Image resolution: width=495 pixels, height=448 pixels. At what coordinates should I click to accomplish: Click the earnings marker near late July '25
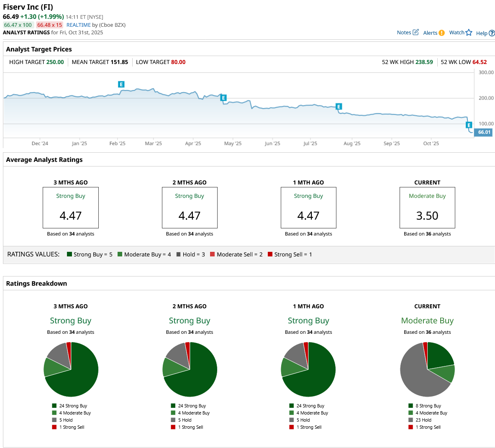click(339, 107)
